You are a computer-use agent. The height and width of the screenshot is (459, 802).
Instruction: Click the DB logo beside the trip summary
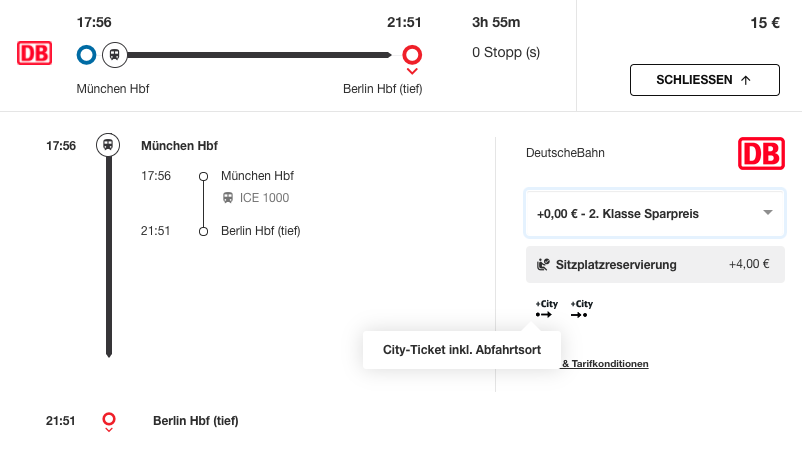pyautogui.click(x=34, y=54)
